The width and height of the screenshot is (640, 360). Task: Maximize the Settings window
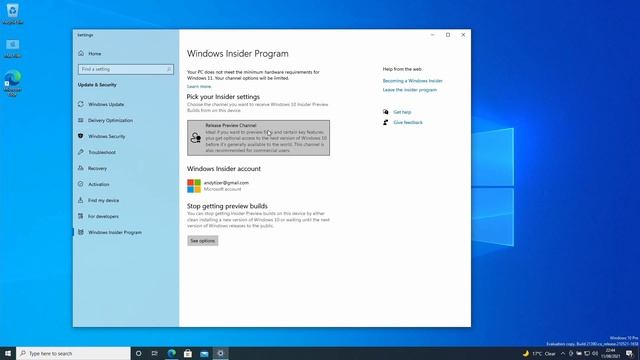click(448, 35)
